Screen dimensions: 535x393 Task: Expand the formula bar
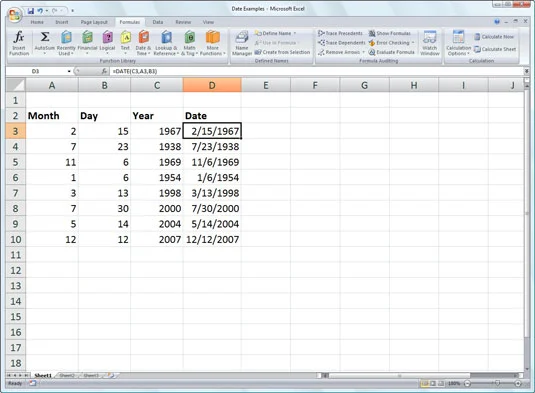[526, 71]
